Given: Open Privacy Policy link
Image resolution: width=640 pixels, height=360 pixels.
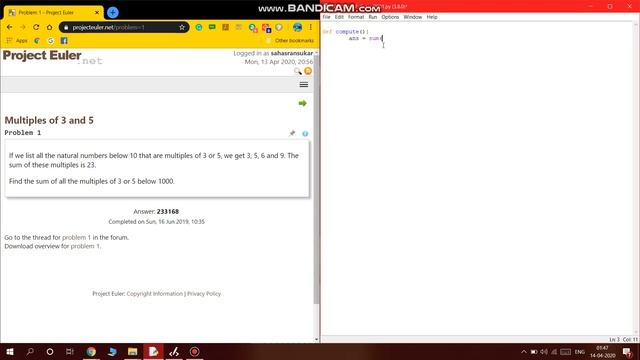Looking at the screenshot, I should pos(204,293).
